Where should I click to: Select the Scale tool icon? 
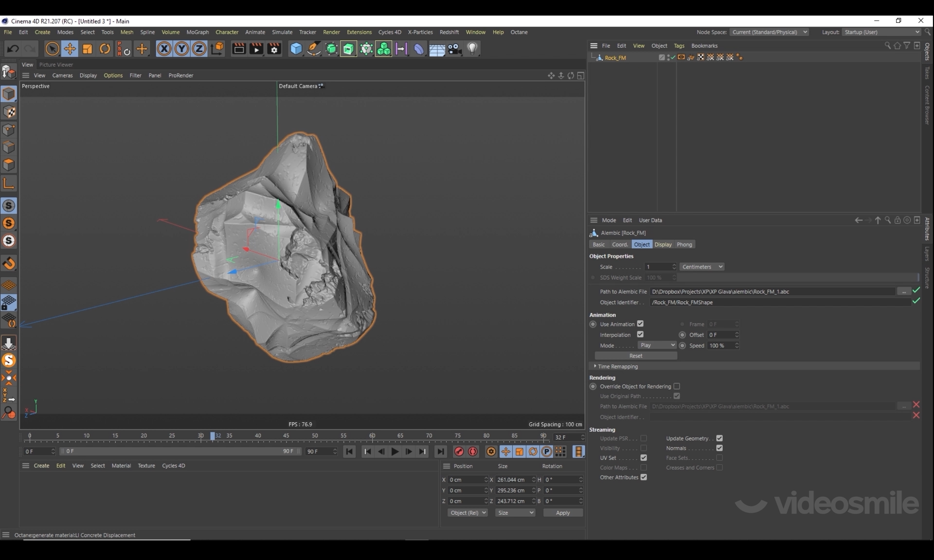88,49
